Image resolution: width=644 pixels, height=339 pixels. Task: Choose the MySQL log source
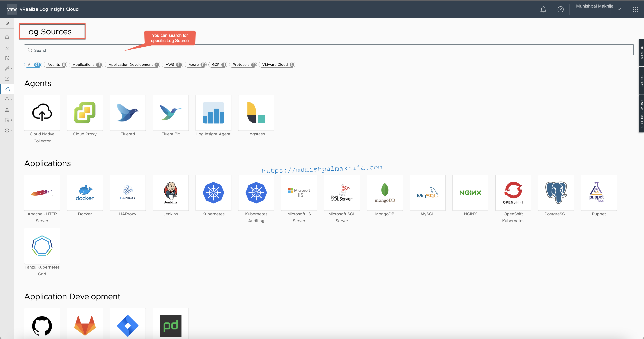(x=427, y=193)
